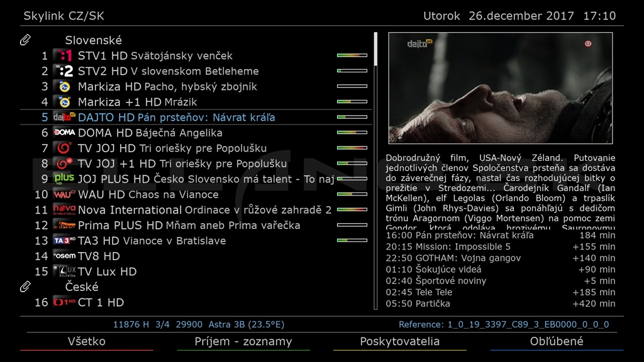Select the TV8 HD channel name
Viewport: 644px width, 362px height.
coord(99,256)
